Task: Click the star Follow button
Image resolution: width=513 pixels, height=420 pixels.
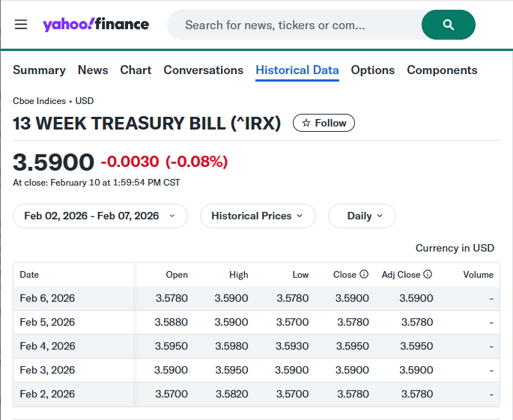Action: click(x=324, y=123)
